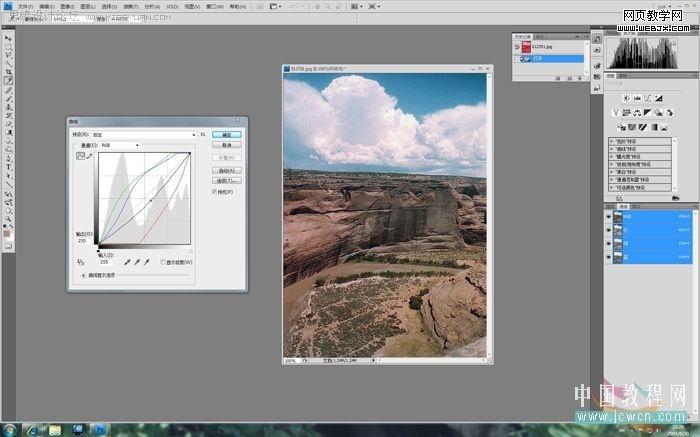Click the Output value input field
The image size is (700, 437).
tap(83, 240)
